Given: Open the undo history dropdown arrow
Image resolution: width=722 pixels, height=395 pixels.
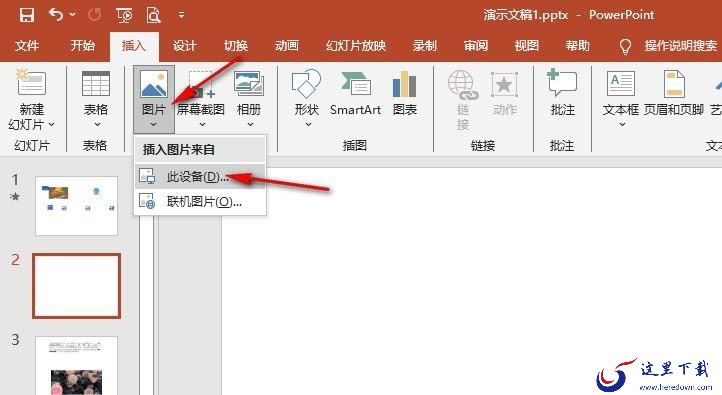Looking at the screenshot, I should (x=73, y=15).
